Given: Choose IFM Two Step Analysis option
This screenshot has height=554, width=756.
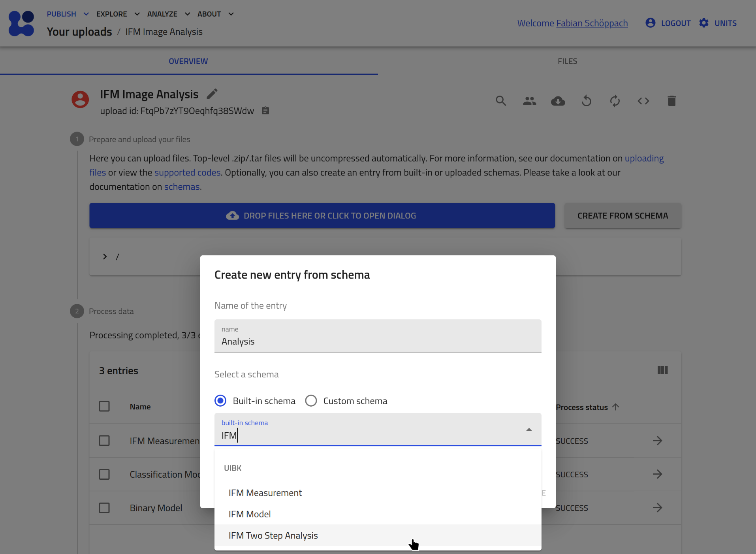Looking at the screenshot, I should coord(273,535).
